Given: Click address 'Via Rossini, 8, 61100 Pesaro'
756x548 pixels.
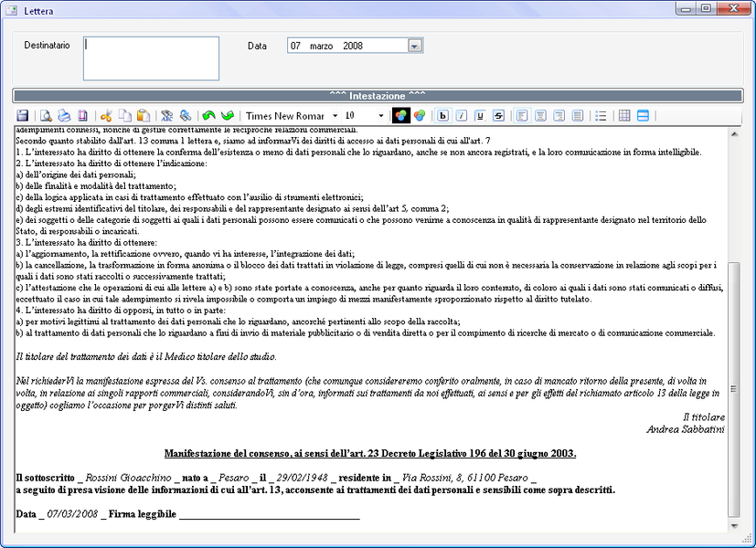Looking at the screenshot, I should coord(464,478).
